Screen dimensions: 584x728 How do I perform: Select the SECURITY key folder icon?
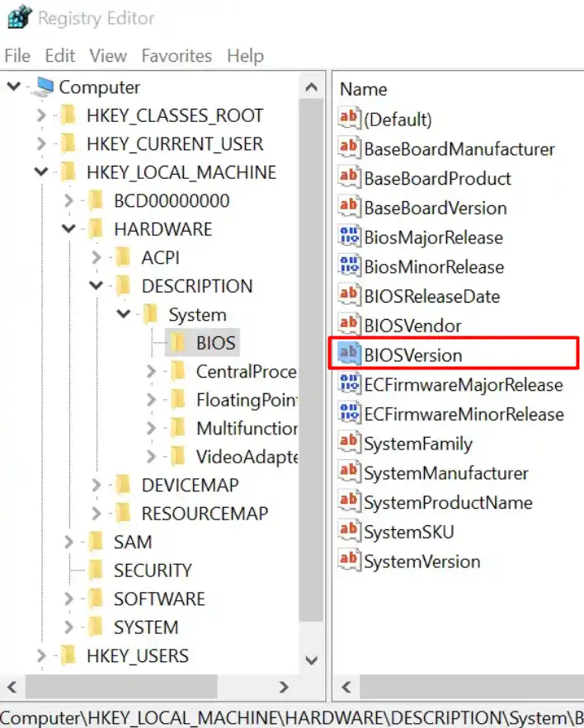[97, 571]
